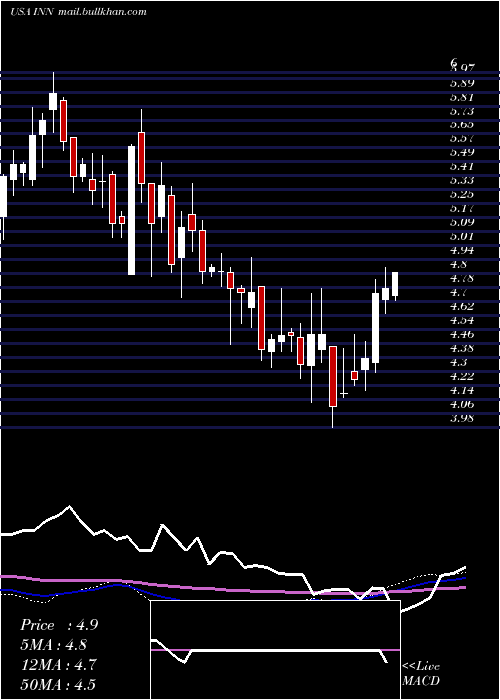Click the '5MA : 4.8' readout
Screen dimensions: 500x700
point(54,645)
